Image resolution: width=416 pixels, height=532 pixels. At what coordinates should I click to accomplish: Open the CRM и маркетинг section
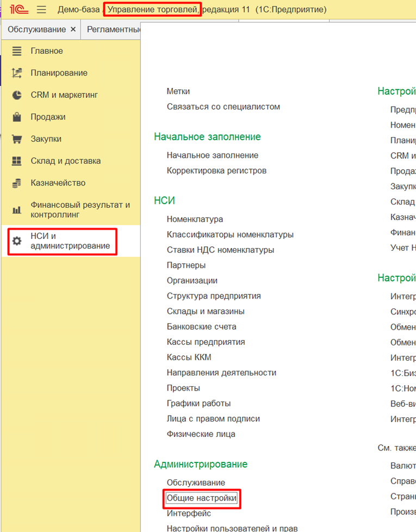click(64, 95)
